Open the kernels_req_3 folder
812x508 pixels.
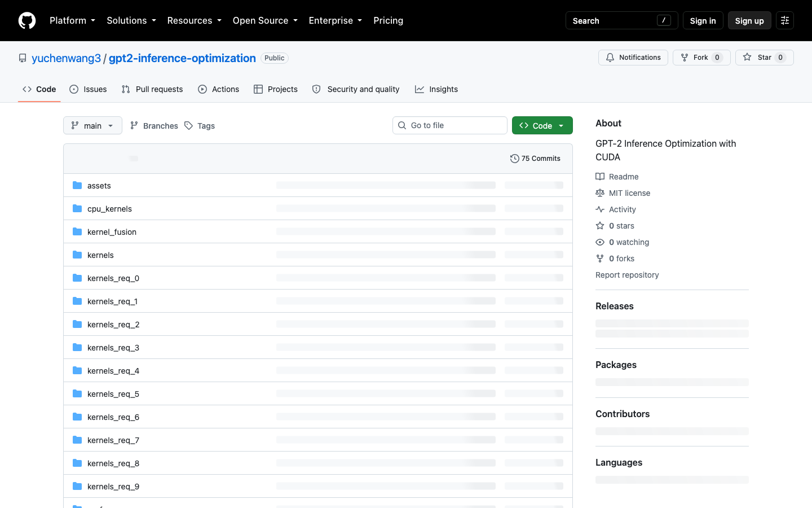click(113, 348)
